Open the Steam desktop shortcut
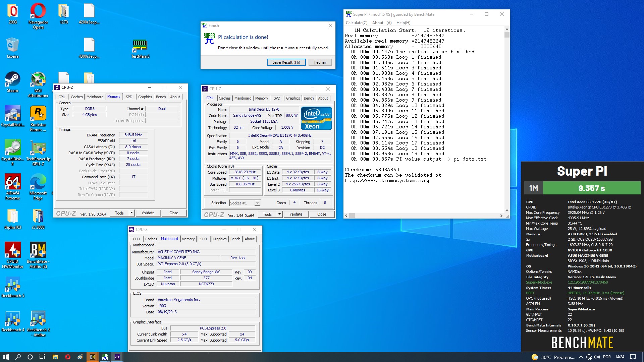The height and width of the screenshot is (362, 644). 13,82
